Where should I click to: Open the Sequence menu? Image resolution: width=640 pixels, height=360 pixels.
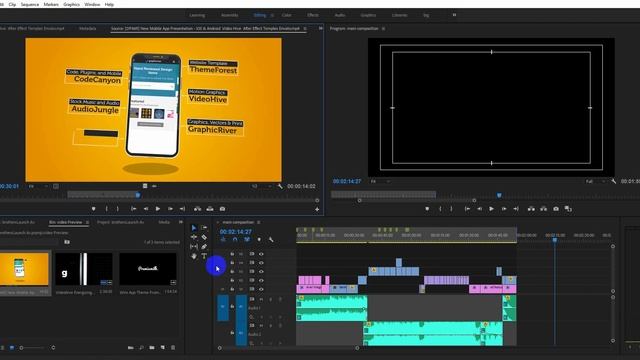[x=30, y=4]
